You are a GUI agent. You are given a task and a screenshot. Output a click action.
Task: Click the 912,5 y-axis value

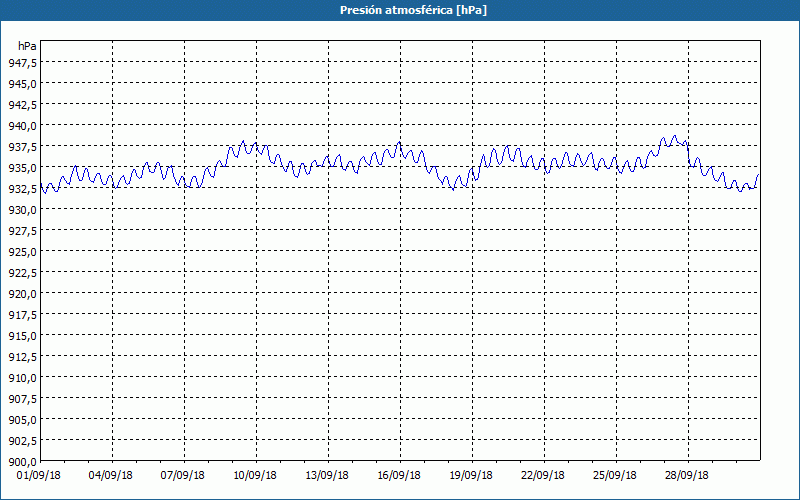pyautogui.click(x=22, y=357)
